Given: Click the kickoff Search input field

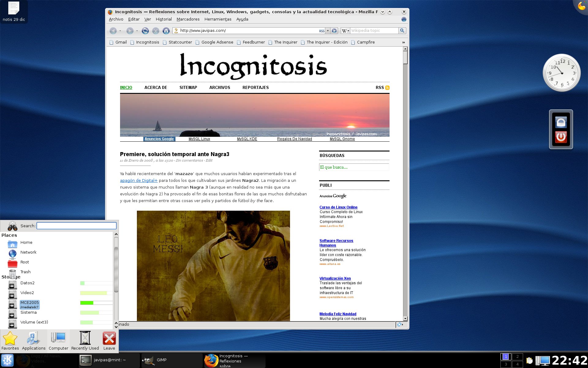Looking at the screenshot, I should [77, 226].
